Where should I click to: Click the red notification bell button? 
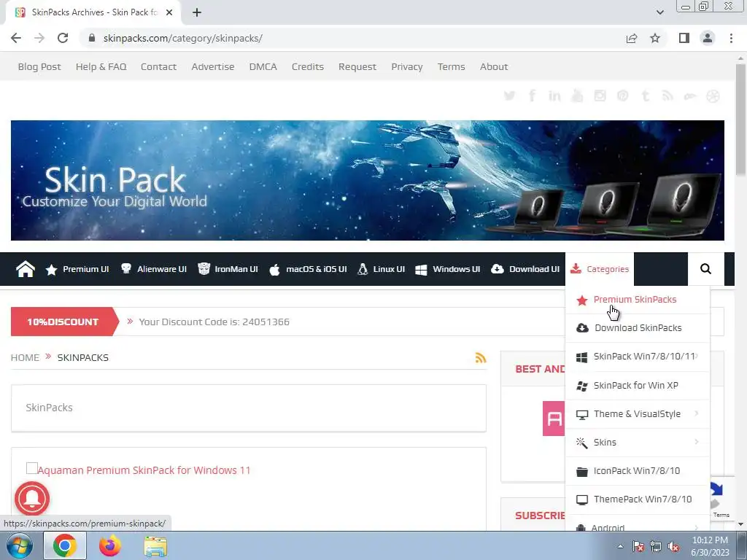click(x=32, y=499)
